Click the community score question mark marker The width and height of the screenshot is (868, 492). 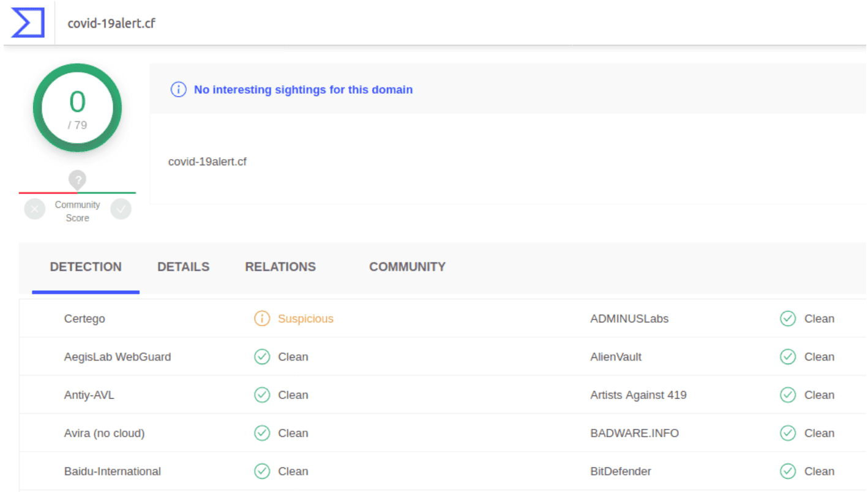click(77, 180)
